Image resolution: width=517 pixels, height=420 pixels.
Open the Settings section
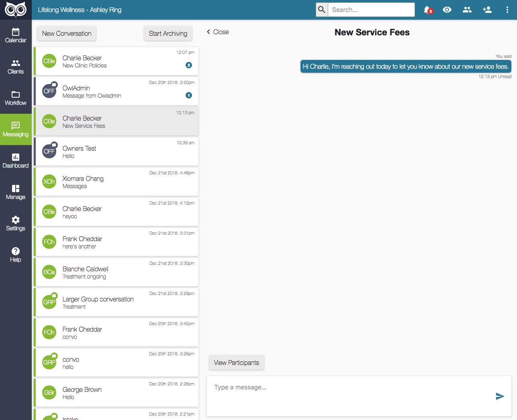click(x=16, y=223)
